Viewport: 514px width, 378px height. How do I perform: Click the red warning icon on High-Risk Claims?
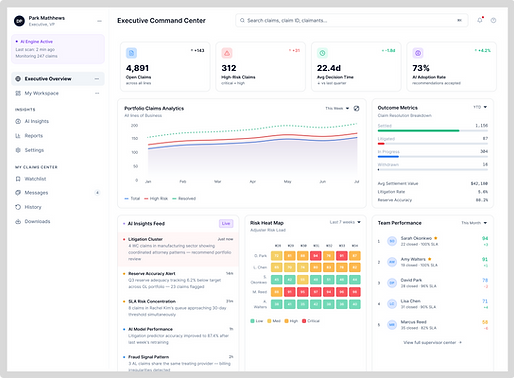point(227,53)
